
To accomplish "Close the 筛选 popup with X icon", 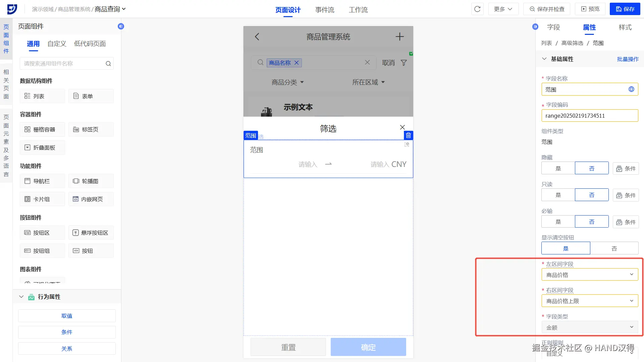I will coord(402,127).
